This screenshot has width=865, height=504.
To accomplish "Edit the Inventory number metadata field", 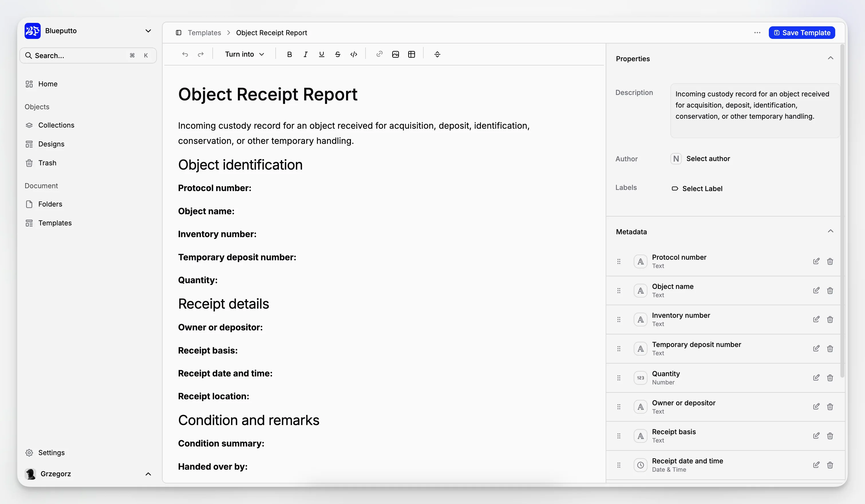I will click(x=816, y=320).
